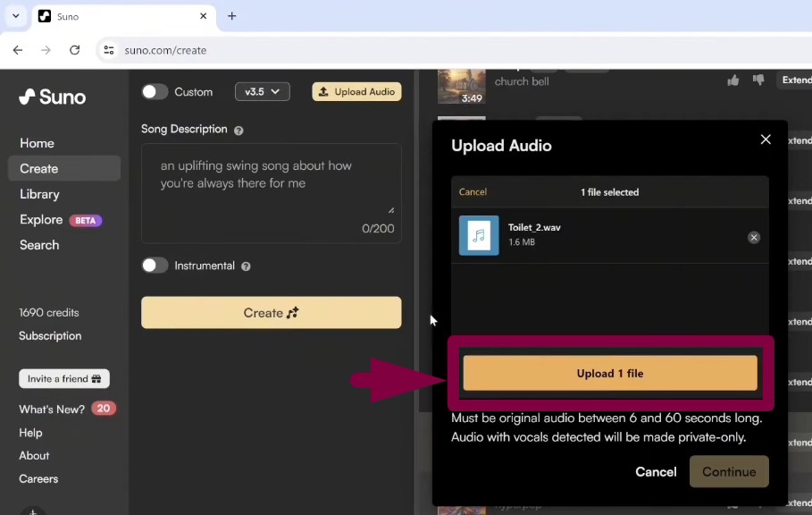This screenshot has width=812, height=515.
Task: Open site information icon in address bar
Action: (109, 50)
